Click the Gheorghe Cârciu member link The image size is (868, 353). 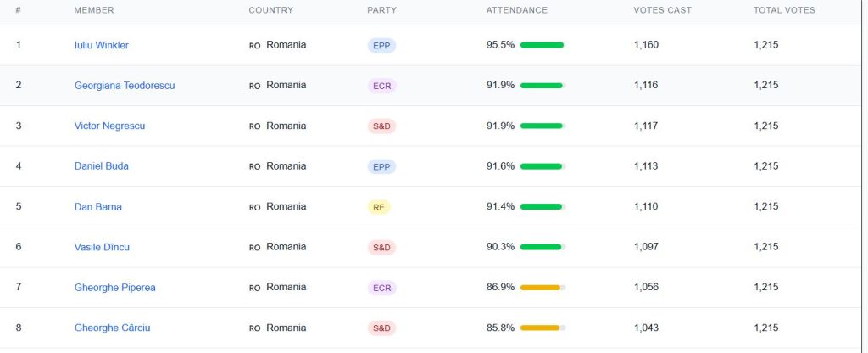point(112,328)
